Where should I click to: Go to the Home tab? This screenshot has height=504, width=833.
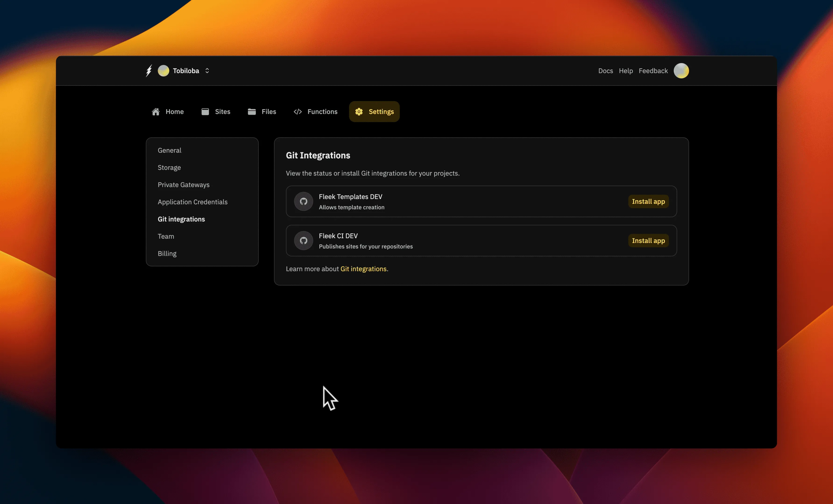click(x=168, y=112)
